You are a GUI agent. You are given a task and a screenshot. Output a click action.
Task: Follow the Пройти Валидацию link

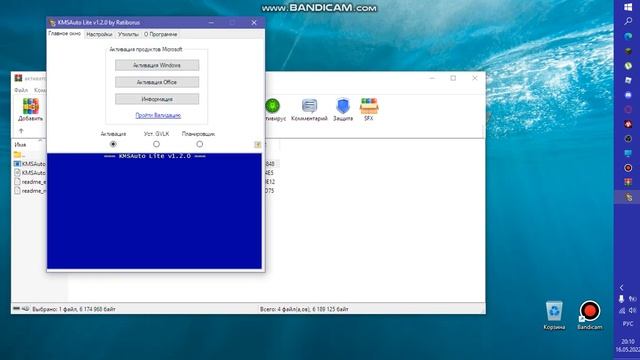(158, 116)
